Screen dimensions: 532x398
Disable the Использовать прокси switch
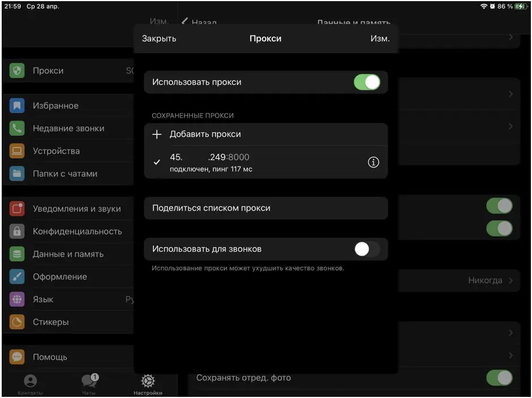click(367, 82)
